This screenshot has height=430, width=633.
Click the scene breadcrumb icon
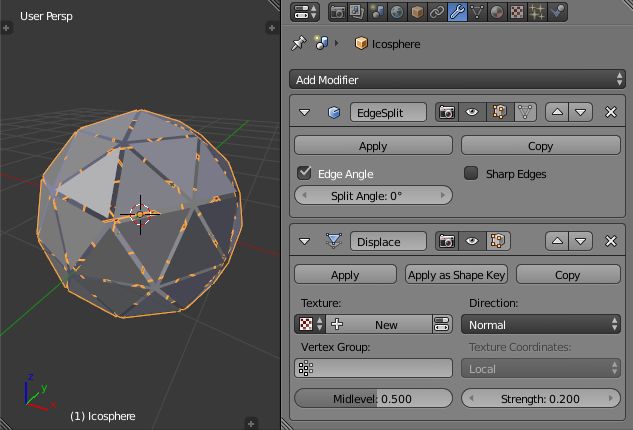pos(321,43)
